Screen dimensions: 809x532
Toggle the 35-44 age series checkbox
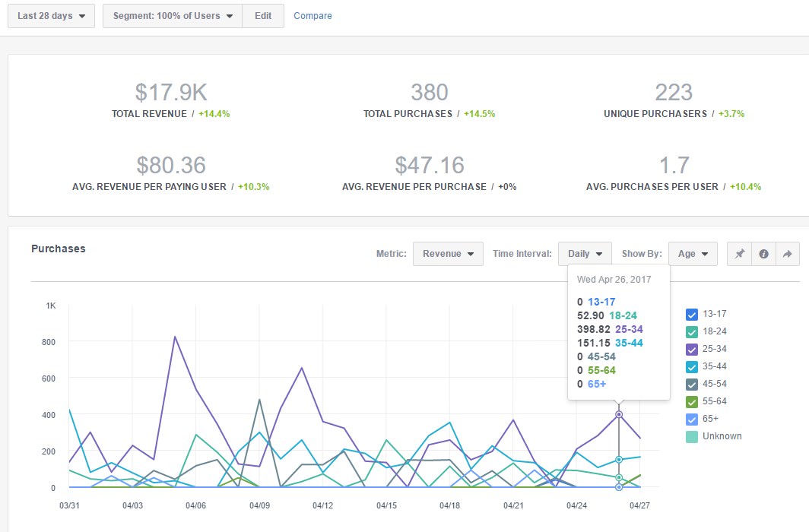click(692, 366)
